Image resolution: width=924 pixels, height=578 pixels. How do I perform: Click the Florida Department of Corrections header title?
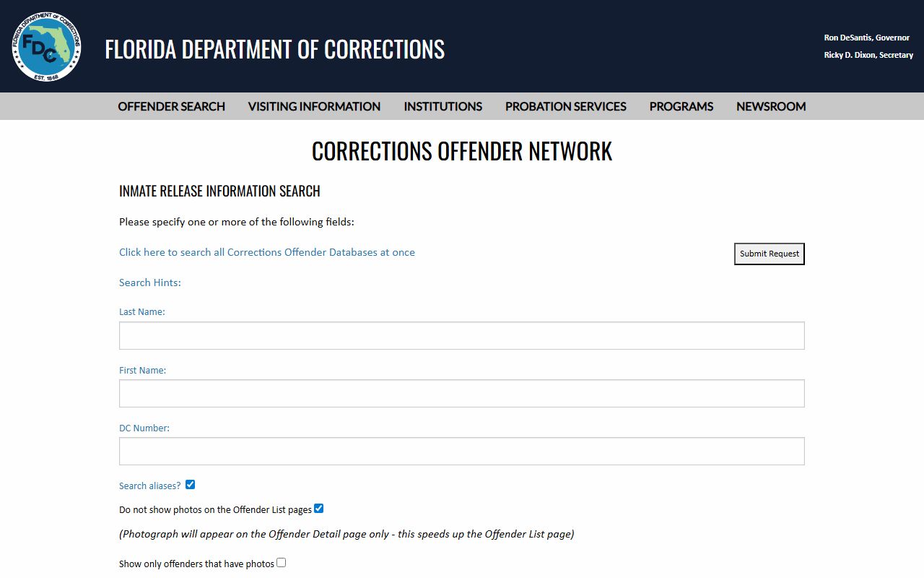pos(274,49)
